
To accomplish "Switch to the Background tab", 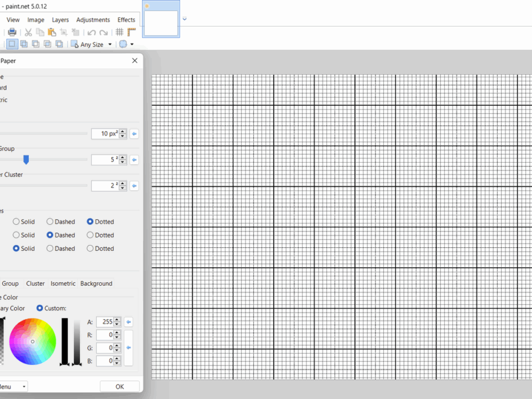I will 96,283.
